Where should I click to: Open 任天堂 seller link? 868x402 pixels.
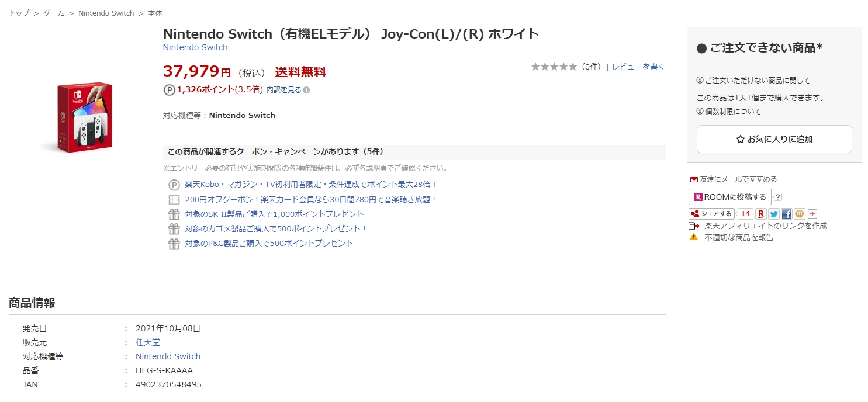click(148, 342)
